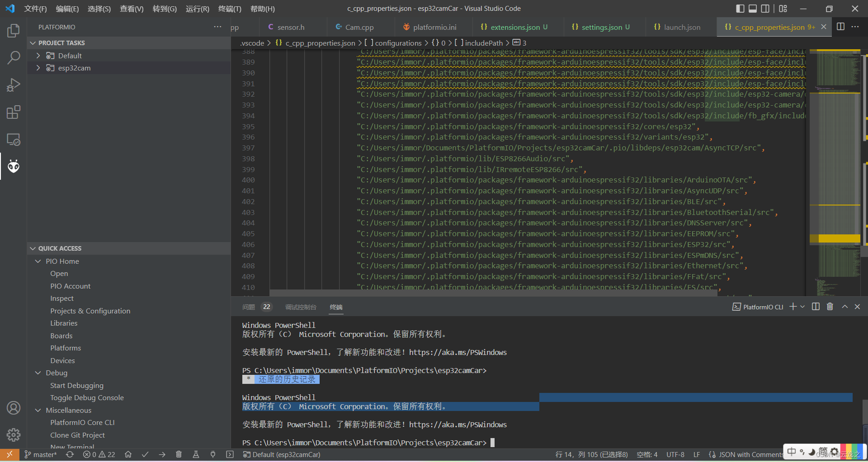Click PlatformIO Home icon in status bar

click(x=128, y=454)
